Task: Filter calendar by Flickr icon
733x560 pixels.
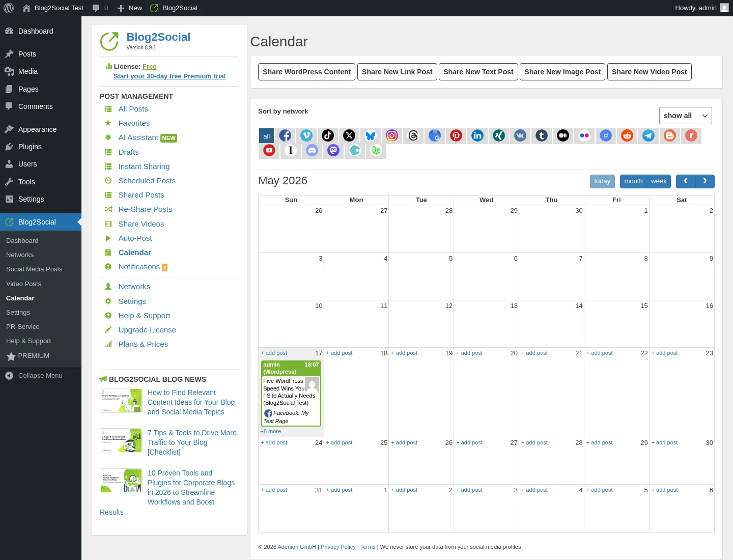Action: (x=584, y=135)
